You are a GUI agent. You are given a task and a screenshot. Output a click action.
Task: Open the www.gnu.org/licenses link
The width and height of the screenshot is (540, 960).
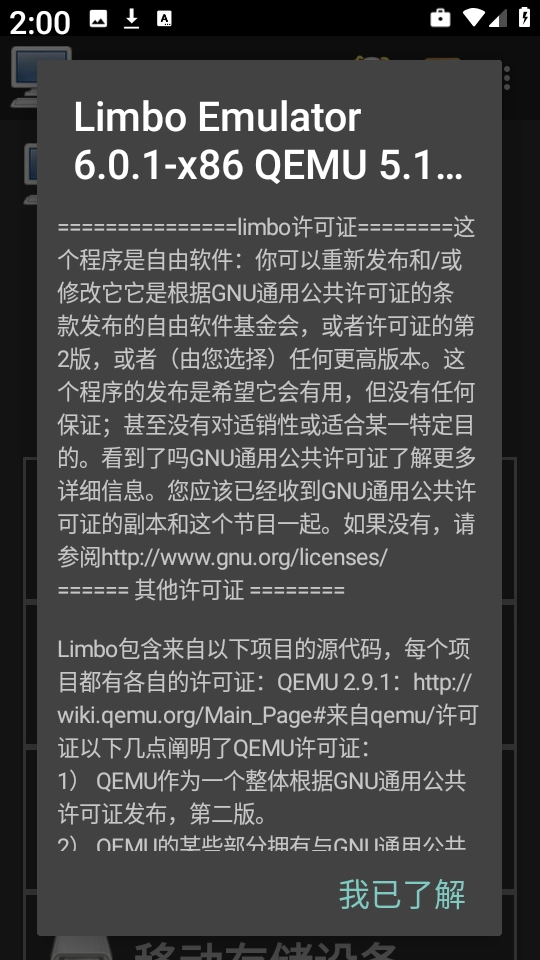[244, 557]
